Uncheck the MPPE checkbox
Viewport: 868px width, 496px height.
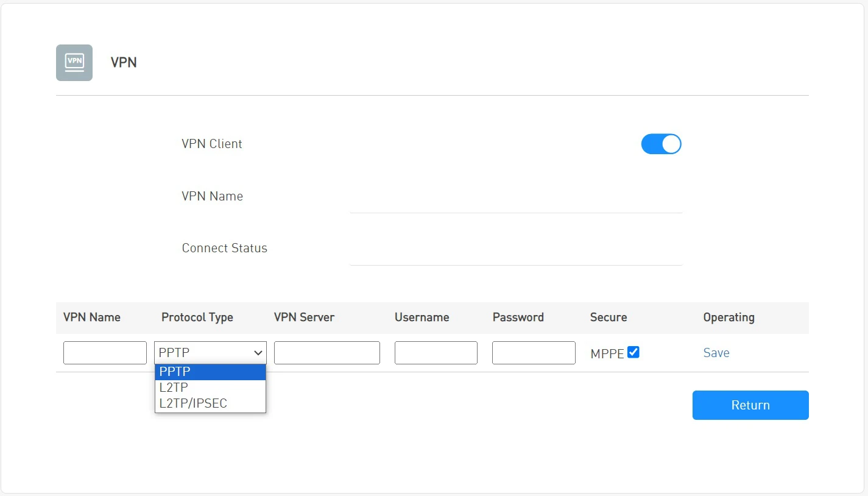[633, 352]
